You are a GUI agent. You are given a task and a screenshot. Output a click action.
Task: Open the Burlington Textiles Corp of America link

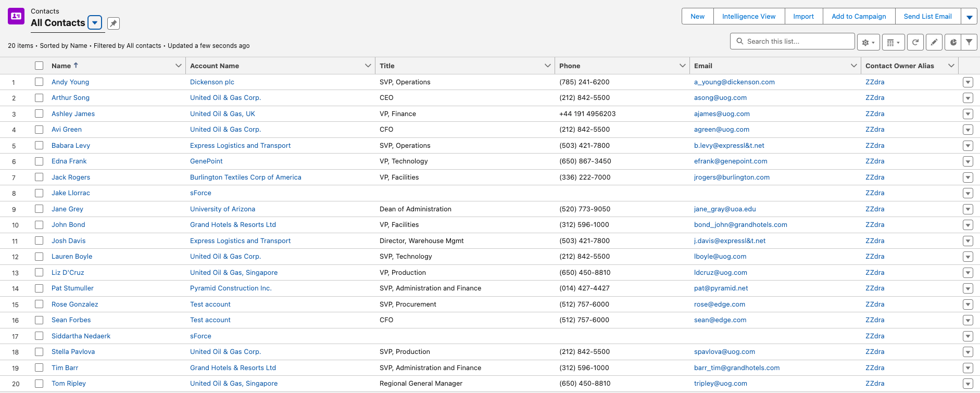(245, 177)
